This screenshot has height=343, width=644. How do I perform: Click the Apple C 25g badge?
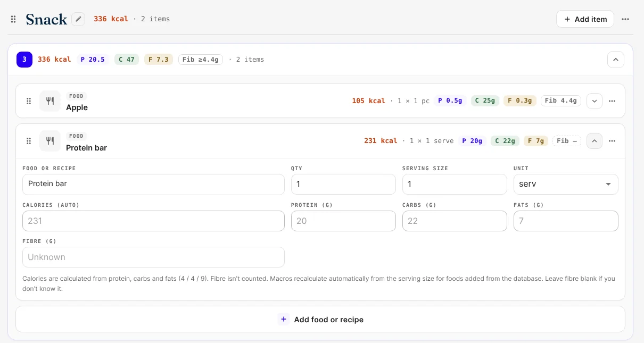(x=485, y=101)
